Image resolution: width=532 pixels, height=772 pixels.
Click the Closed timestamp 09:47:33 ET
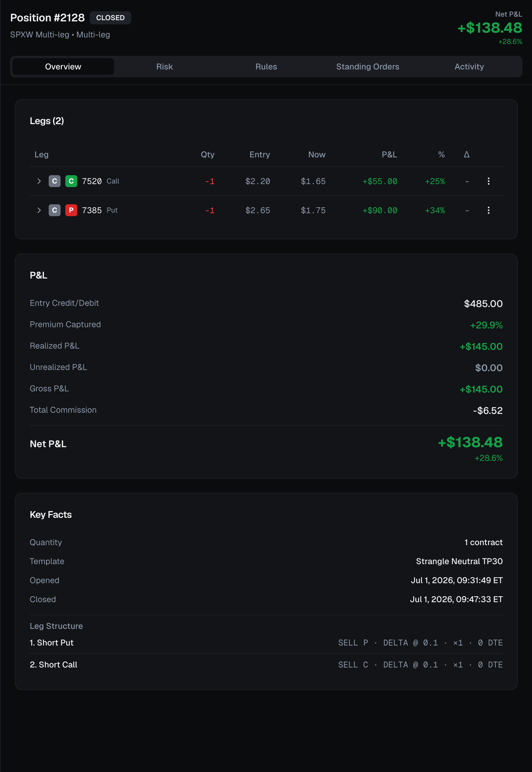coord(456,599)
